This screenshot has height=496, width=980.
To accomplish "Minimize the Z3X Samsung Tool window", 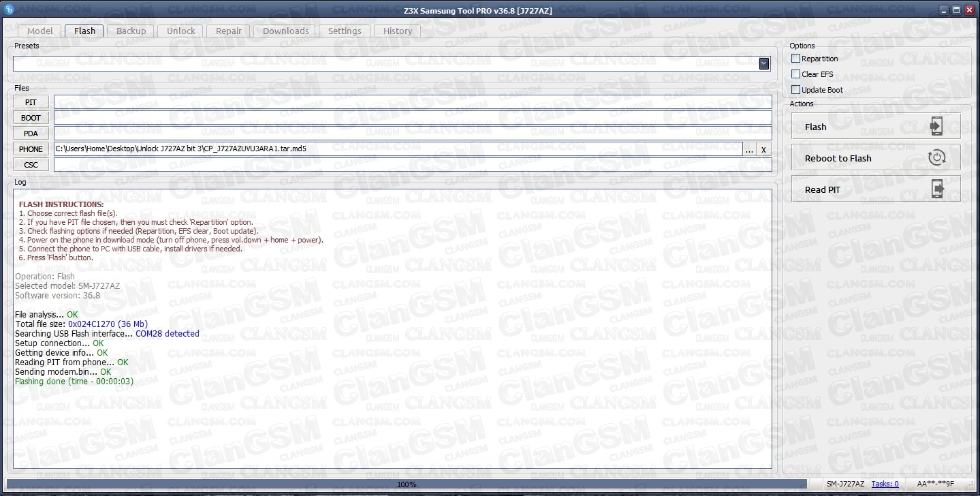I will [944, 10].
